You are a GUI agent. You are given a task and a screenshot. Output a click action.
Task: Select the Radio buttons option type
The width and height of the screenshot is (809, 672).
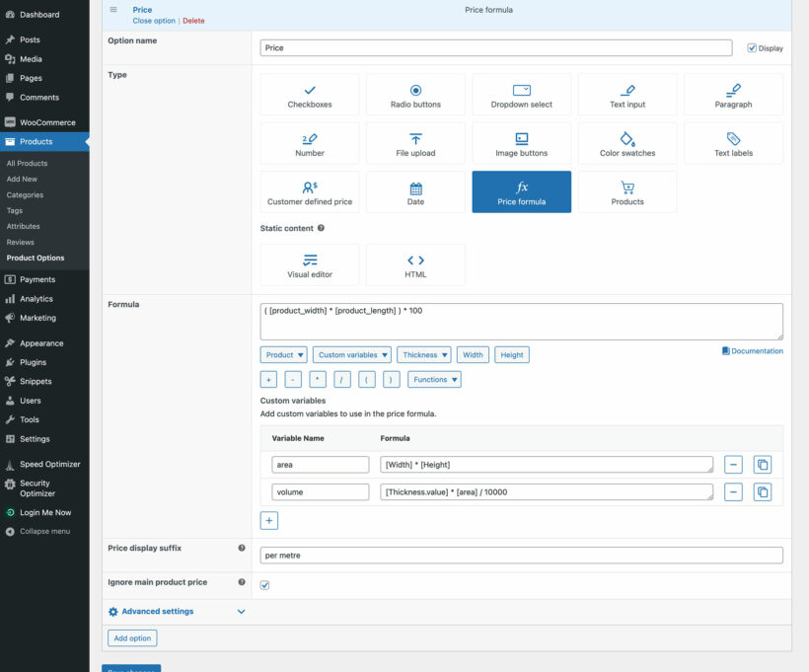(x=415, y=95)
